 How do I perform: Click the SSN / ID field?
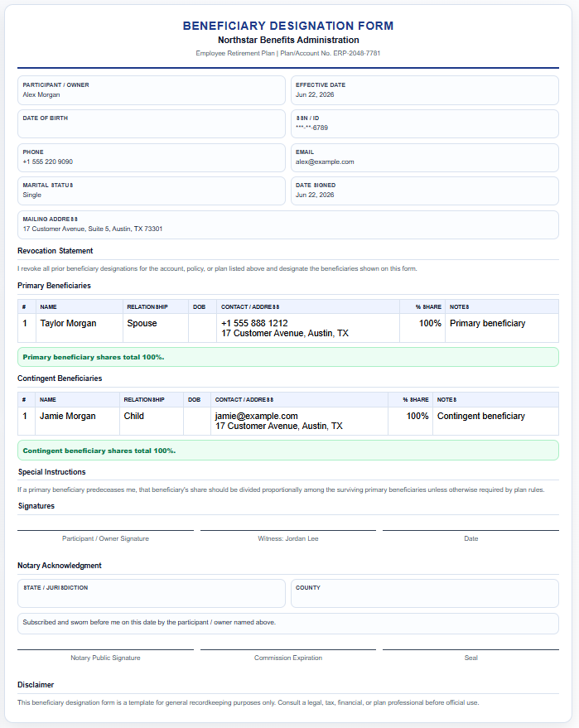point(425,124)
